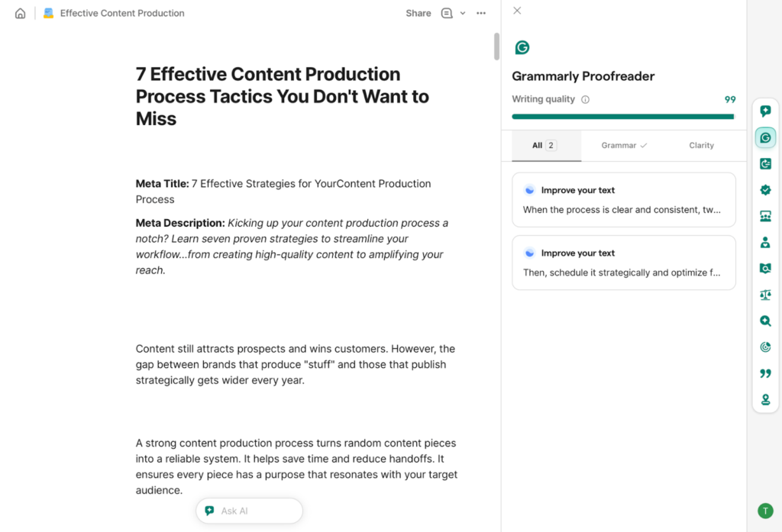Click the Share button
This screenshot has width=782, height=532.
click(x=418, y=13)
